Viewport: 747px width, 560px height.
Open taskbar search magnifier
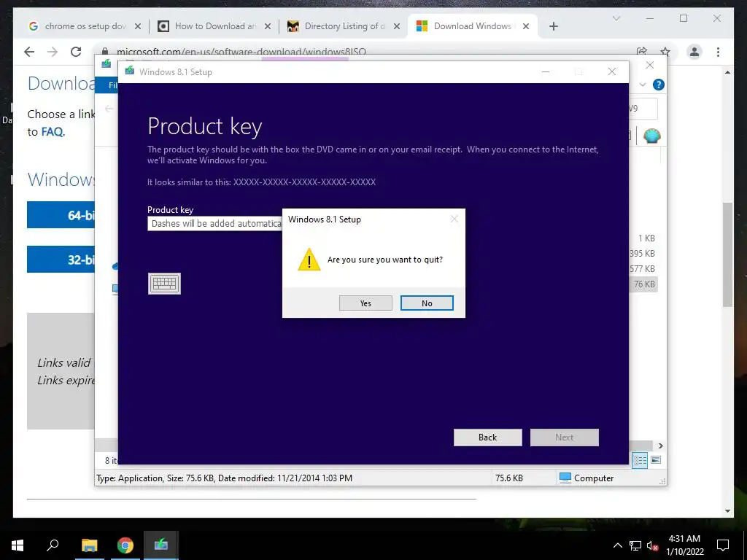(53, 545)
